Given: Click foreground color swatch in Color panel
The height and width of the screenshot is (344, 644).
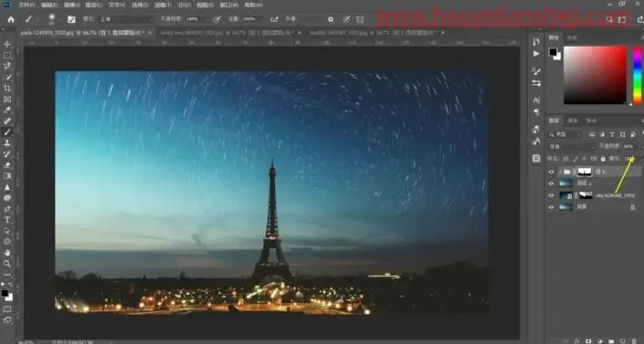Looking at the screenshot, I should pos(553,52).
